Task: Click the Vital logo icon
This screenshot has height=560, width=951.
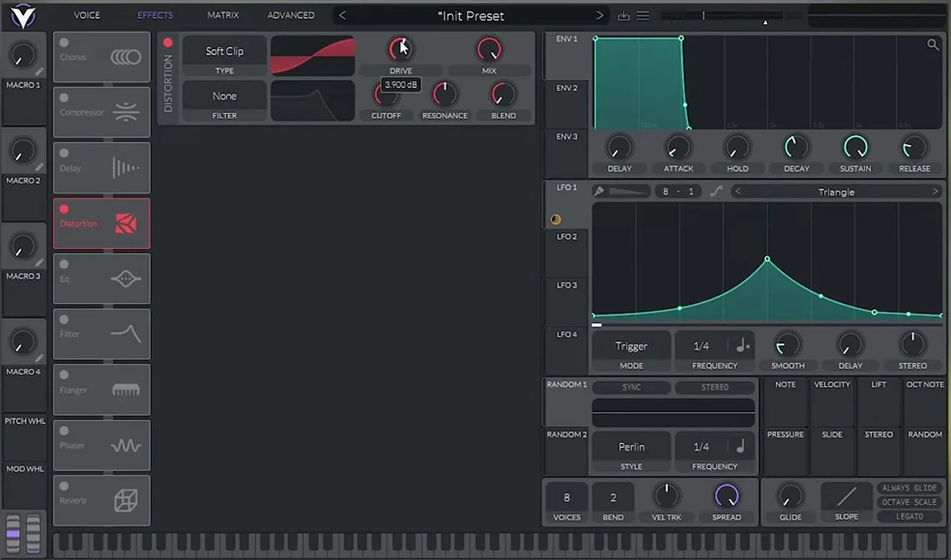Action: [x=24, y=15]
